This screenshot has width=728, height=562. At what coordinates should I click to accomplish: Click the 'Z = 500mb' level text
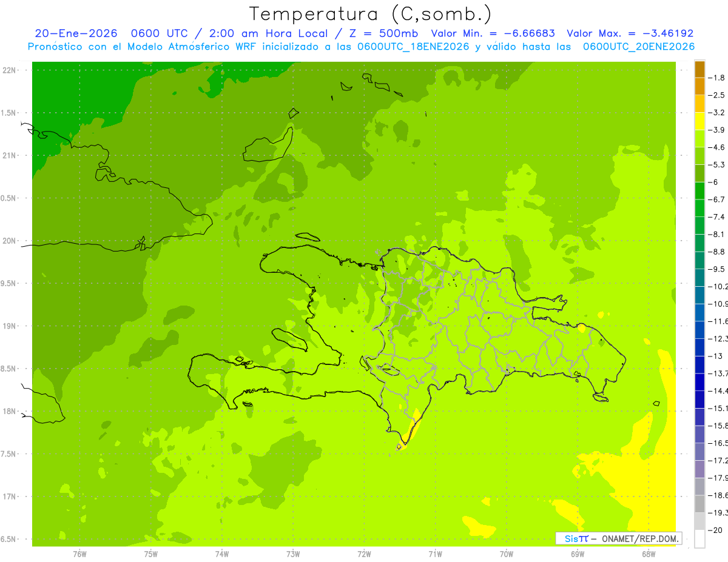tap(382, 33)
